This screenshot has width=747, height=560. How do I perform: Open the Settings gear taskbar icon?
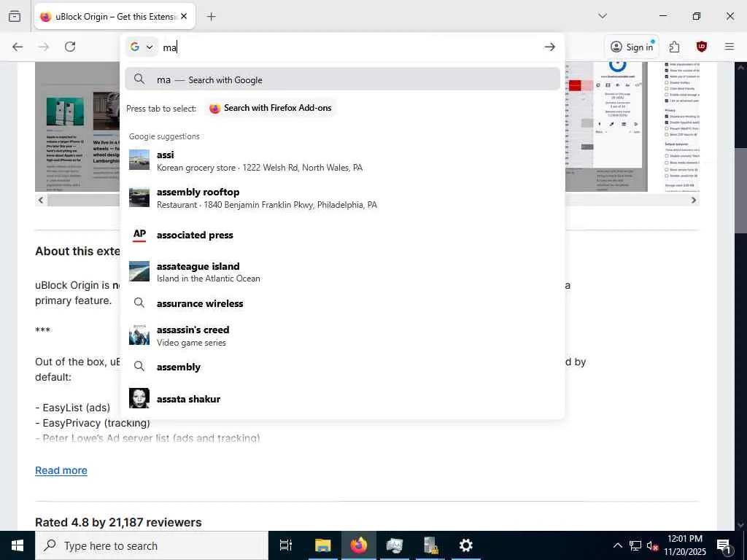(465, 545)
